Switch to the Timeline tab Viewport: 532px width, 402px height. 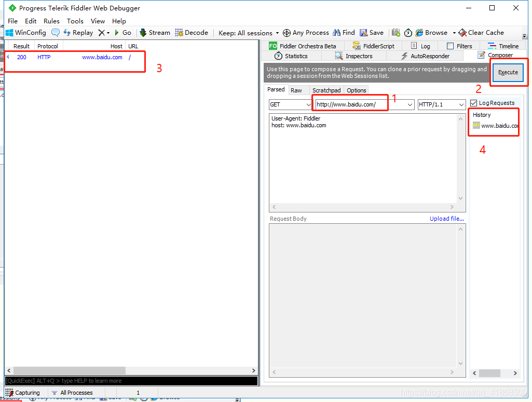pos(503,46)
